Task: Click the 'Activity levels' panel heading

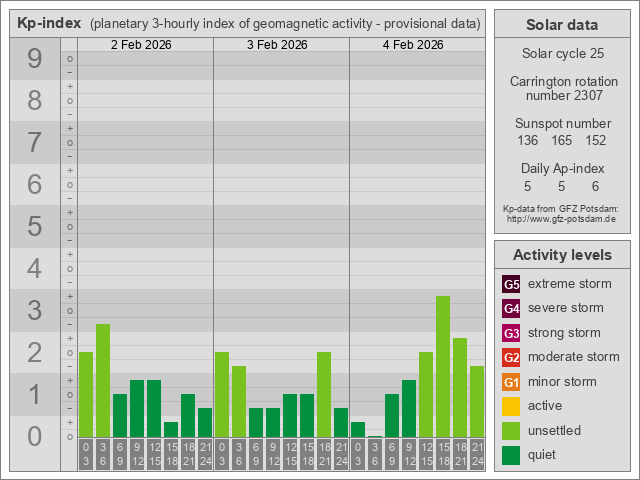Action: coord(561,254)
